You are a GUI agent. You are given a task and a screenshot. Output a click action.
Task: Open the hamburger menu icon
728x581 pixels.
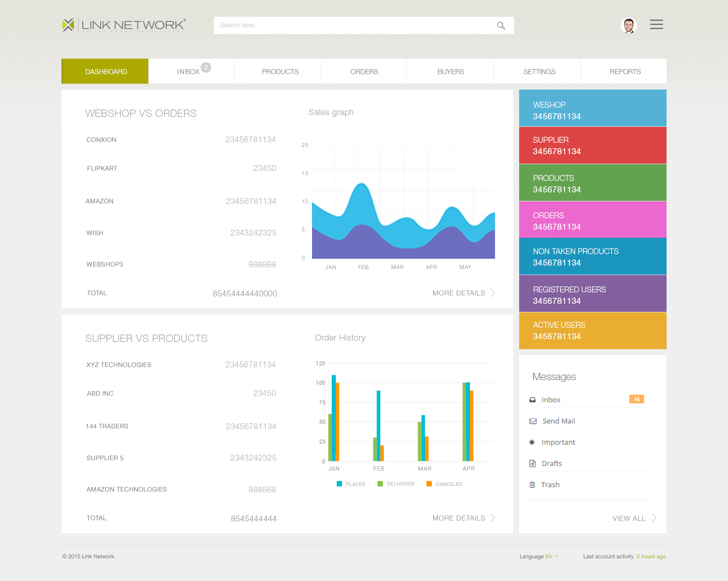(656, 25)
